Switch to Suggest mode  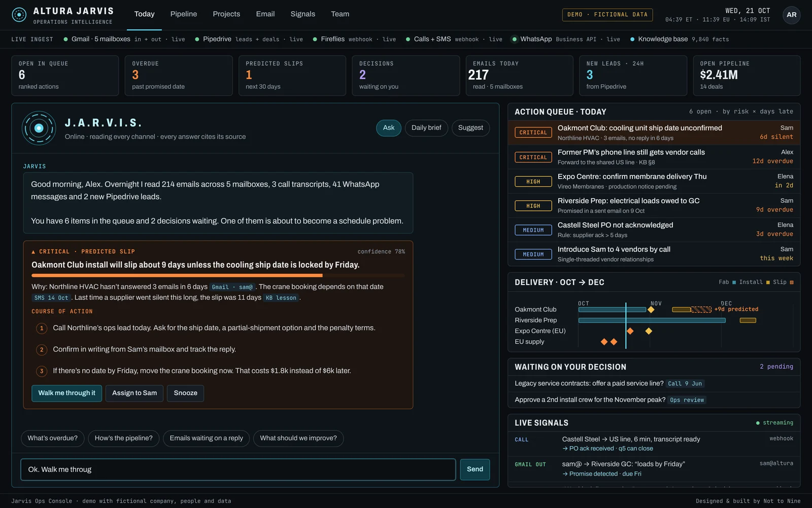[470, 128]
